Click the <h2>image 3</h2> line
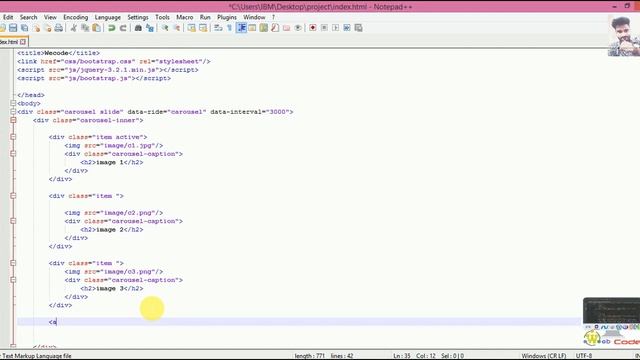Viewport: 640px width, 360px height. tap(112, 288)
